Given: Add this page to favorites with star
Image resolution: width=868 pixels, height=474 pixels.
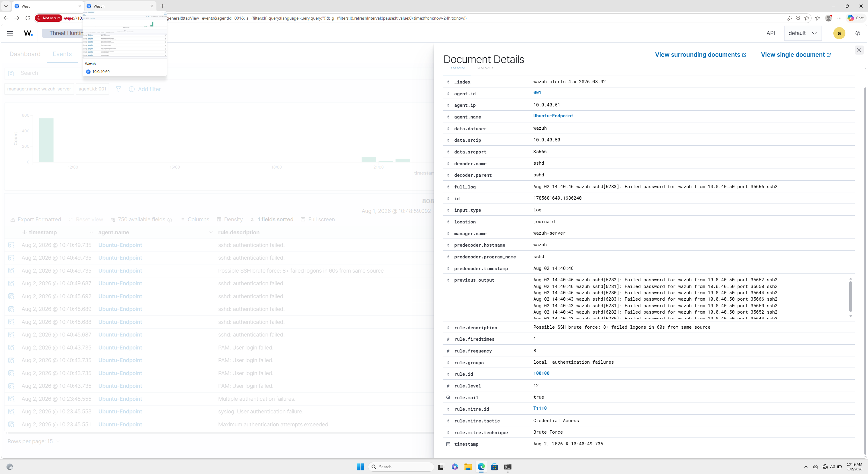Looking at the screenshot, I should coord(807,18).
